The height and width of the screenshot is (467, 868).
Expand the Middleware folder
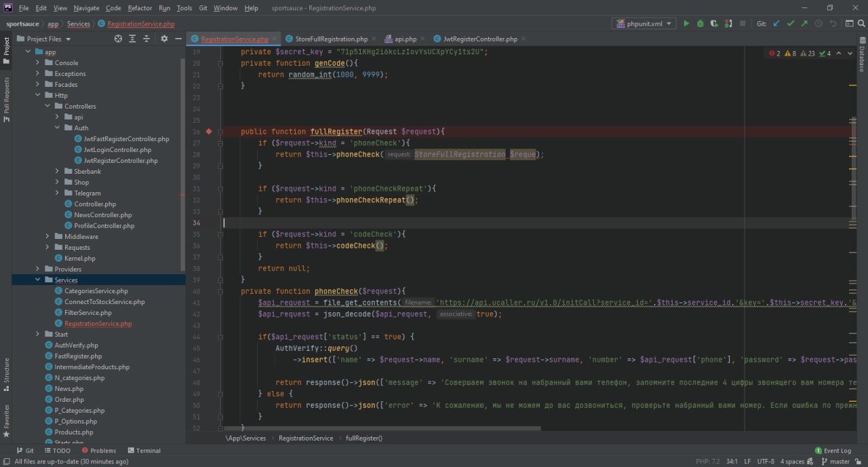pyautogui.click(x=48, y=237)
